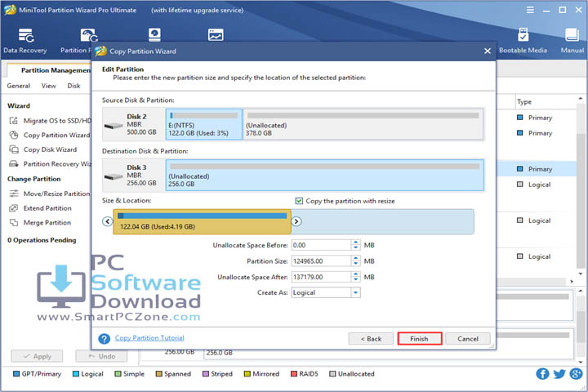Click the Back button
The image size is (588, 392).
coord(371,339)
